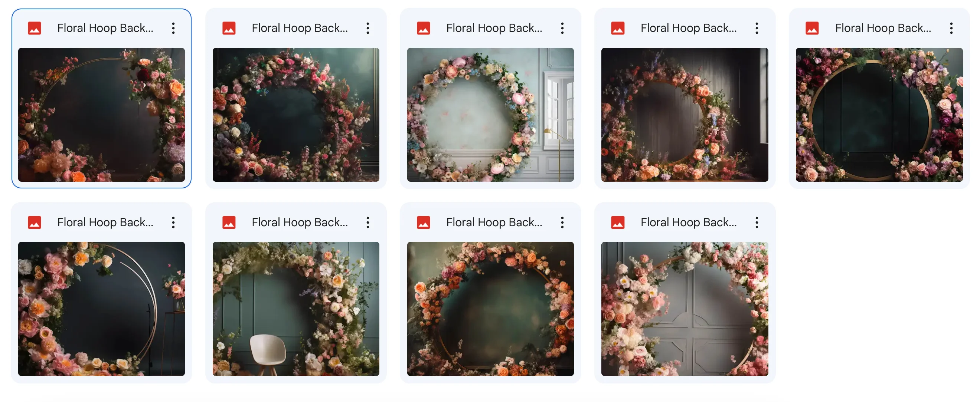Screen dimensions: 980x402
Task: Open the thumbnail with the gray paneled door
Action: pyautogui.click(x=685, y=309)
